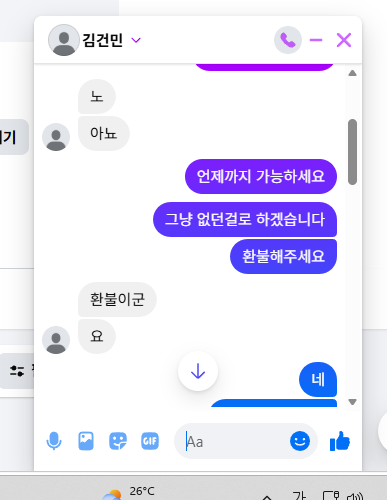Select the sent message '네'
Screen dimensions: 387x500
(318, 379)
